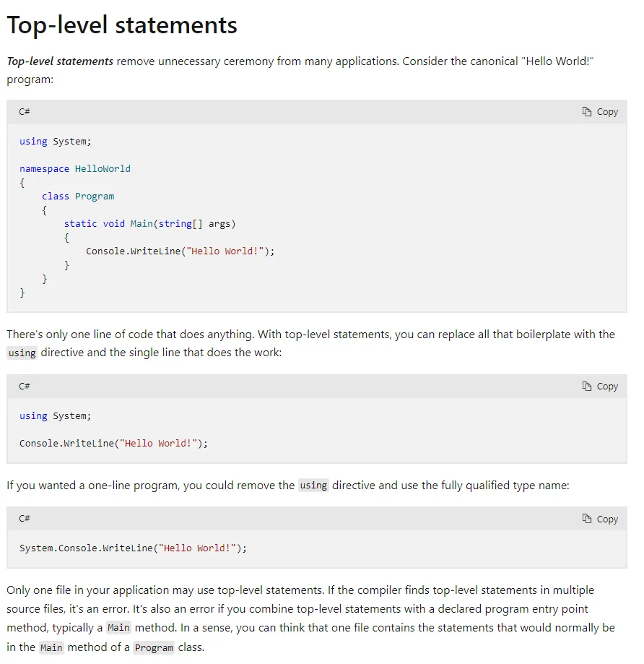Click the C# label on the third code block
The image size is (644, 664).
25,519
